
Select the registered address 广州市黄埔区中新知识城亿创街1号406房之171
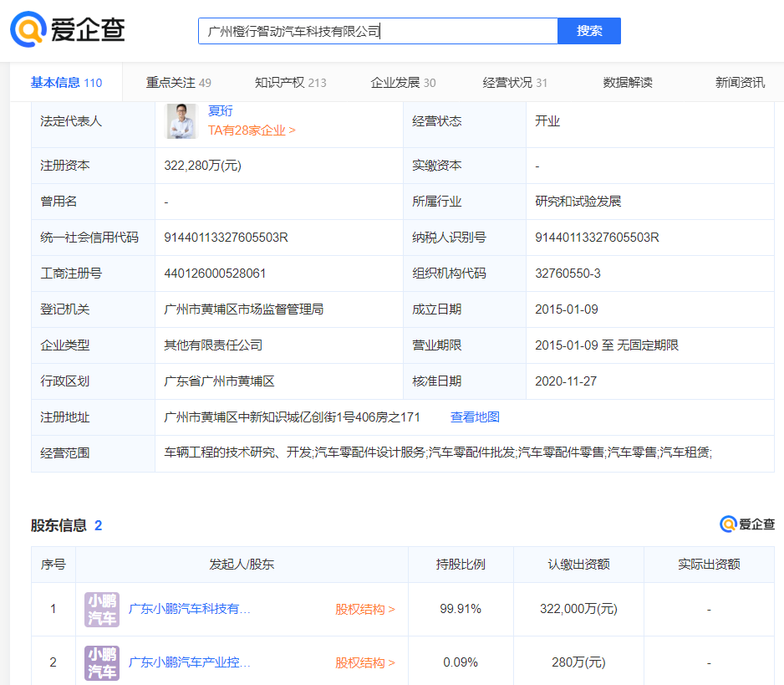292,417
